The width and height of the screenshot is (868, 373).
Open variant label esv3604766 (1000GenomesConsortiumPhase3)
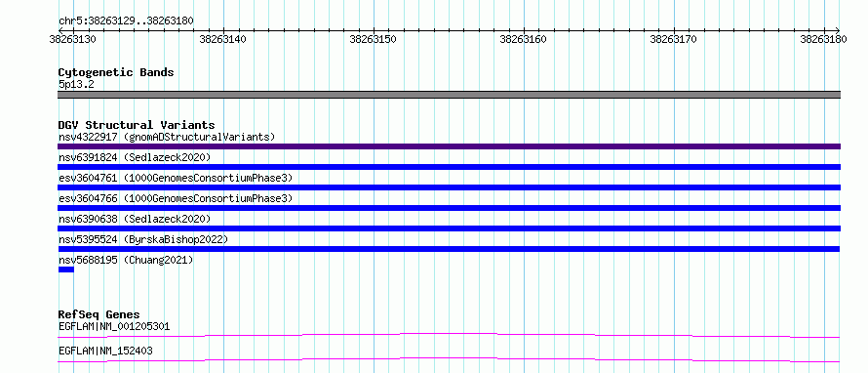(x=176, y=198)
